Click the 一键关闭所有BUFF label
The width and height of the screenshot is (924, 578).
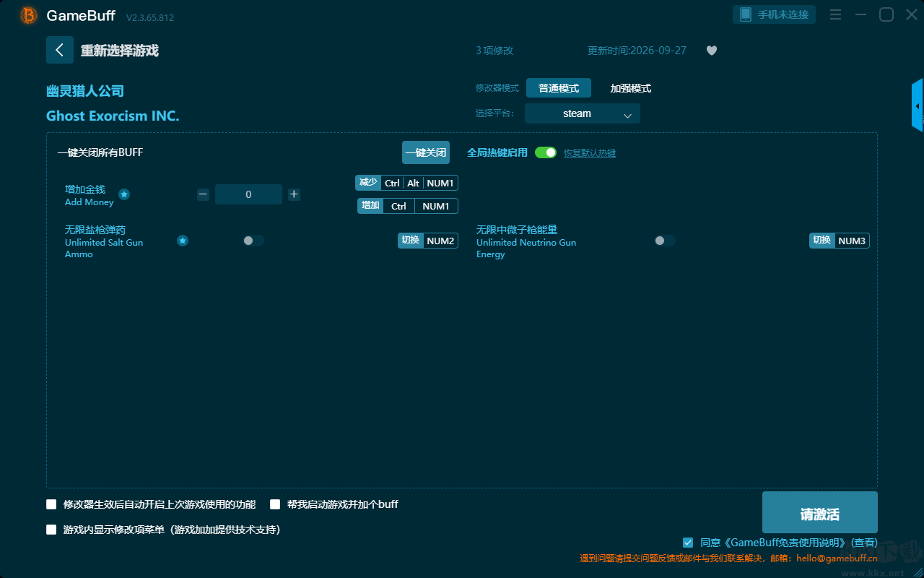tap(100, 152)
